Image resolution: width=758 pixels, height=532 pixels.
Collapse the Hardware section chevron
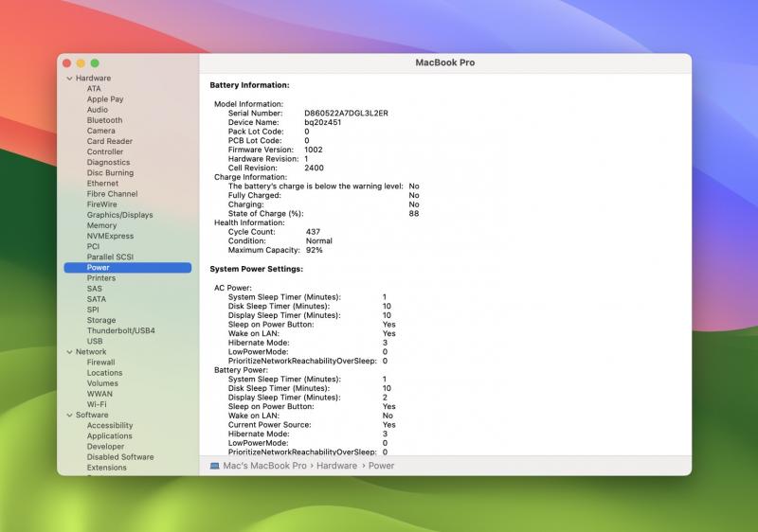coord(68,79)
